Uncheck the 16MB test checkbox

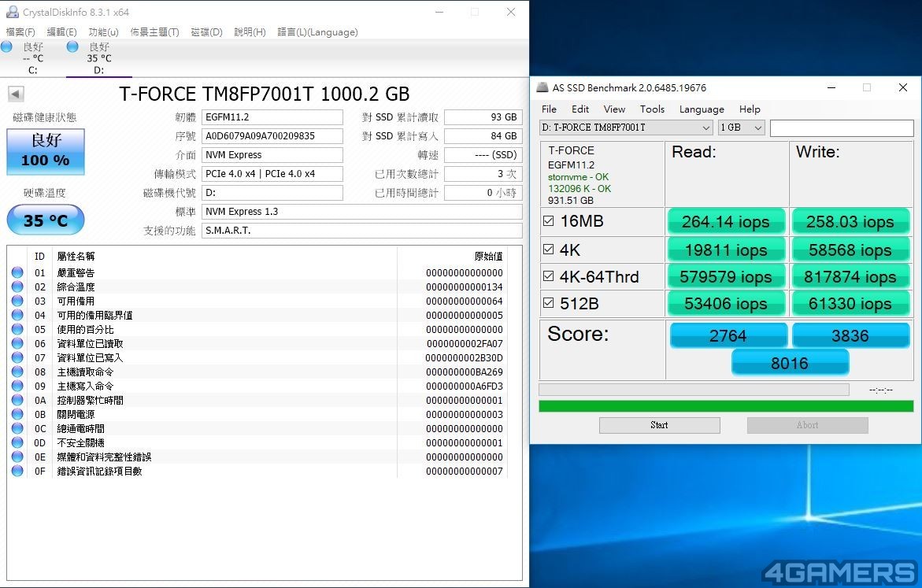click(548, 221)
